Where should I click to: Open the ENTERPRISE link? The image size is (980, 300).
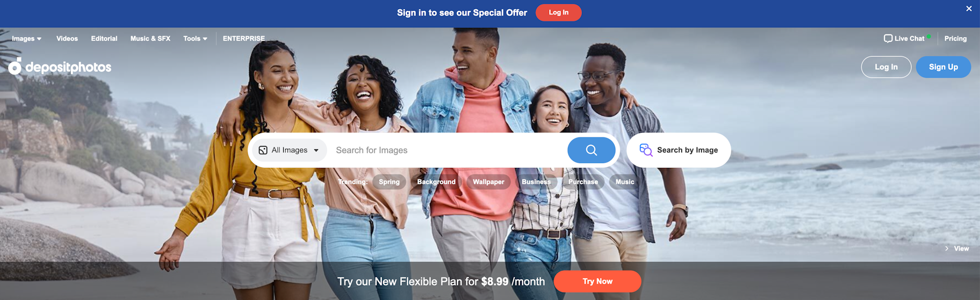[x=244, y=39]
